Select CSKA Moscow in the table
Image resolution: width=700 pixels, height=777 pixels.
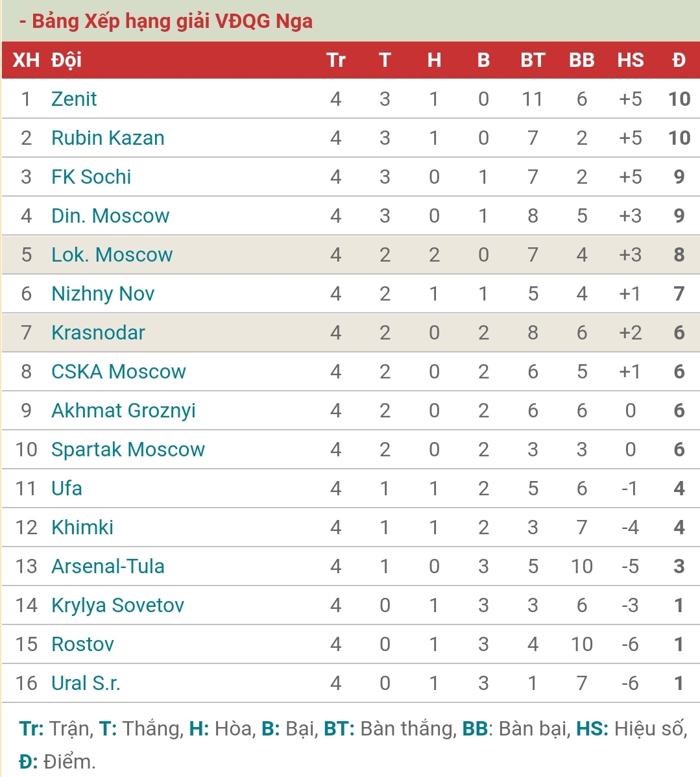coord(118,371)
